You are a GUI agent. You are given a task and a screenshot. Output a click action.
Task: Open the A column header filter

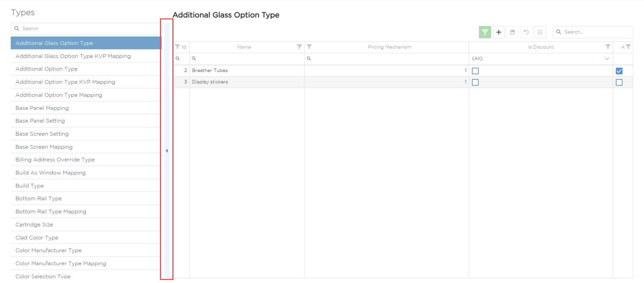(x=628, y=47)
